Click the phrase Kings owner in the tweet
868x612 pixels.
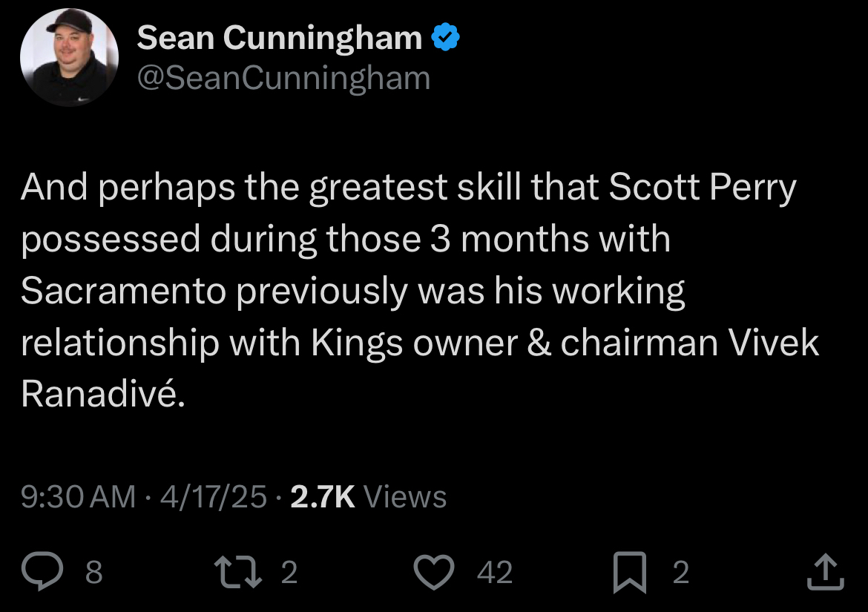click(x=412, y=343)
